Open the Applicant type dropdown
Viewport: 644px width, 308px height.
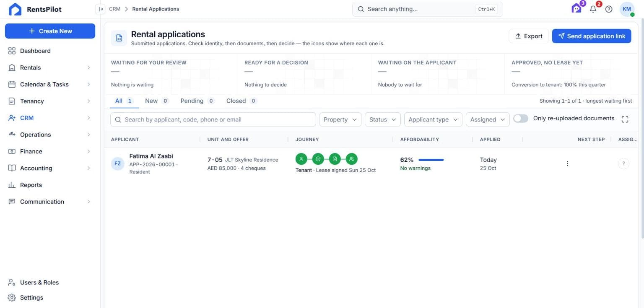433,119
